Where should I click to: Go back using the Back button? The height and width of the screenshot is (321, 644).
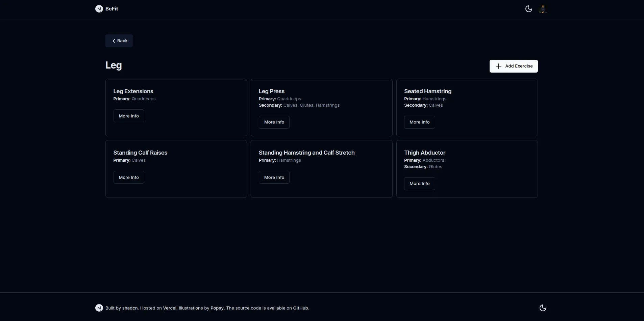(119, 41)
